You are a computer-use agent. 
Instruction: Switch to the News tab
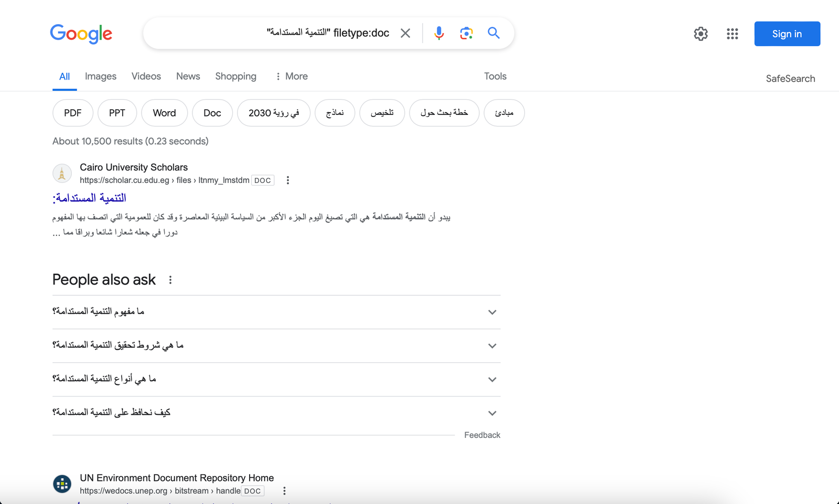[188, 77]
